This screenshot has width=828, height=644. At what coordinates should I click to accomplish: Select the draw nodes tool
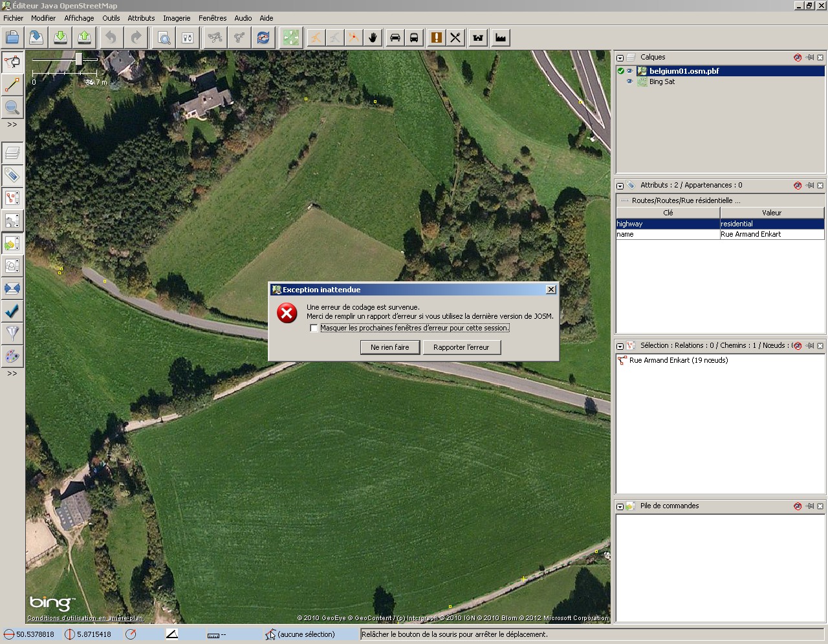tap(12, 85)
